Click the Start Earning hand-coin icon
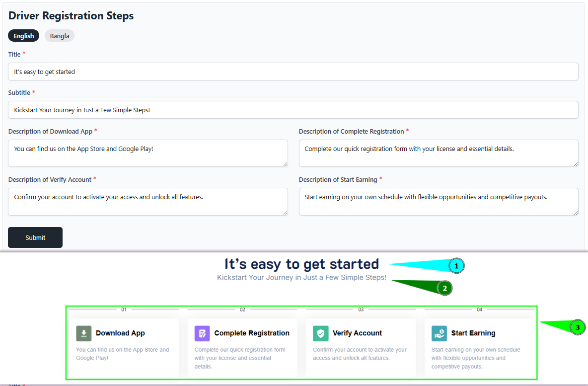 pyautogui.click(x=439, y=333)
